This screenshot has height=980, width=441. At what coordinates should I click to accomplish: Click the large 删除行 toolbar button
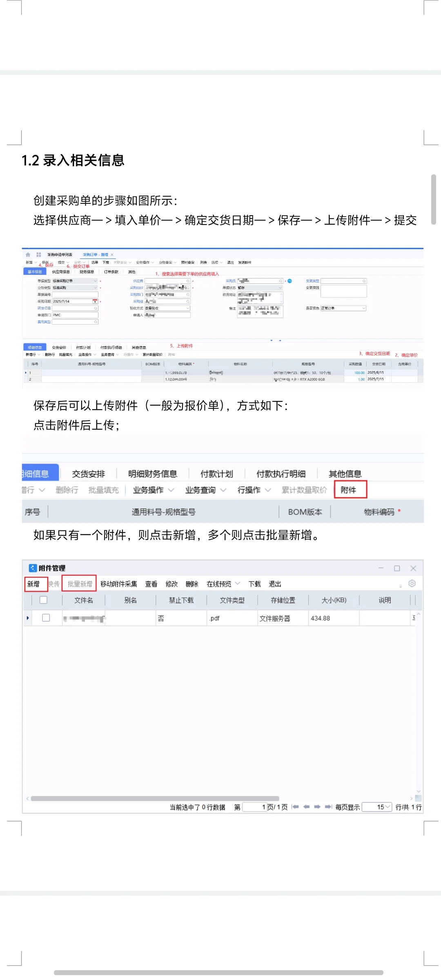click(x=67, y=490)
